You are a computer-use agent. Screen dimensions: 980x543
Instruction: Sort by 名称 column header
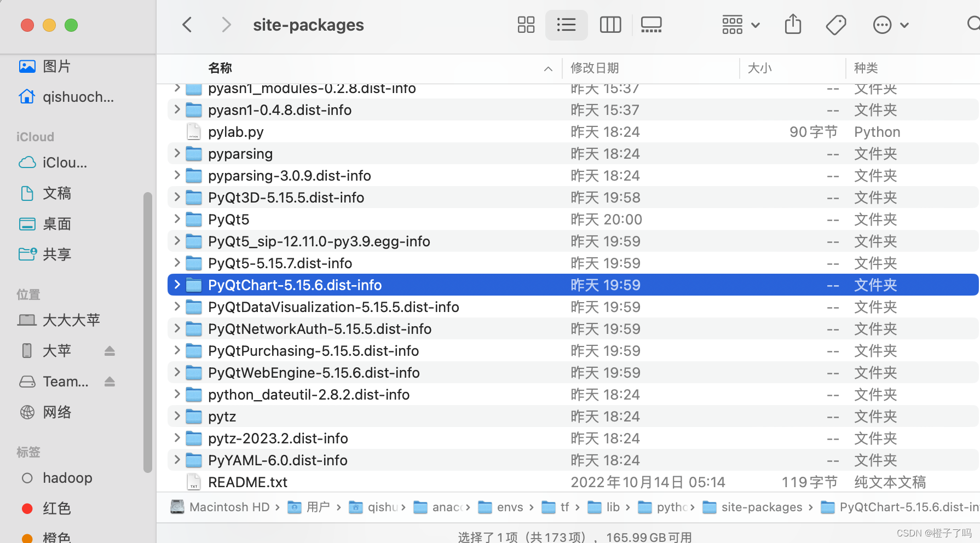pos(220,68)
